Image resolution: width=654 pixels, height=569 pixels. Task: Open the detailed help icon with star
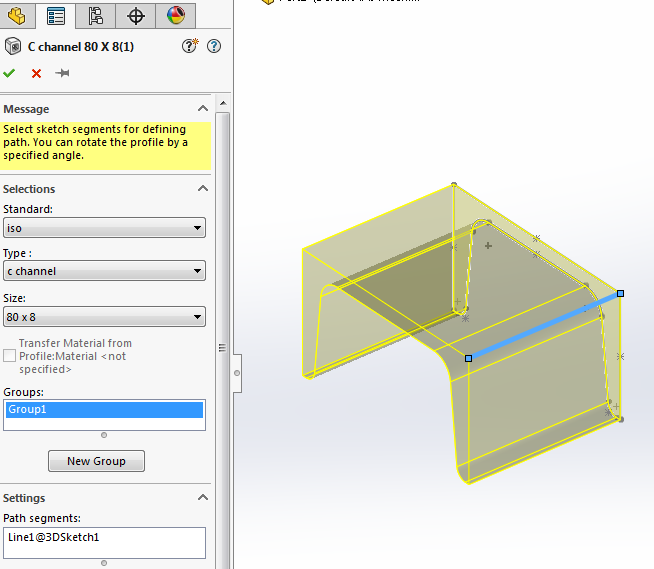[x=190, y=46]
